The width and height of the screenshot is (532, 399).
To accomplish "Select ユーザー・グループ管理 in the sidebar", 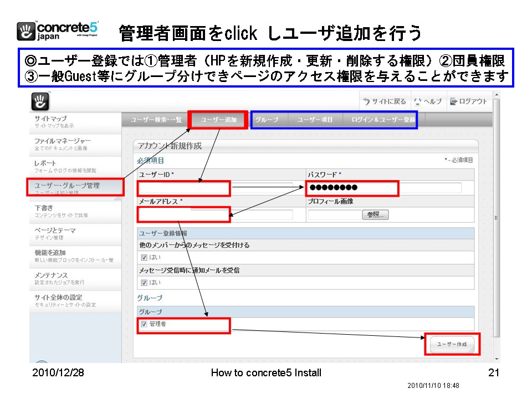I will coord(75,188).
